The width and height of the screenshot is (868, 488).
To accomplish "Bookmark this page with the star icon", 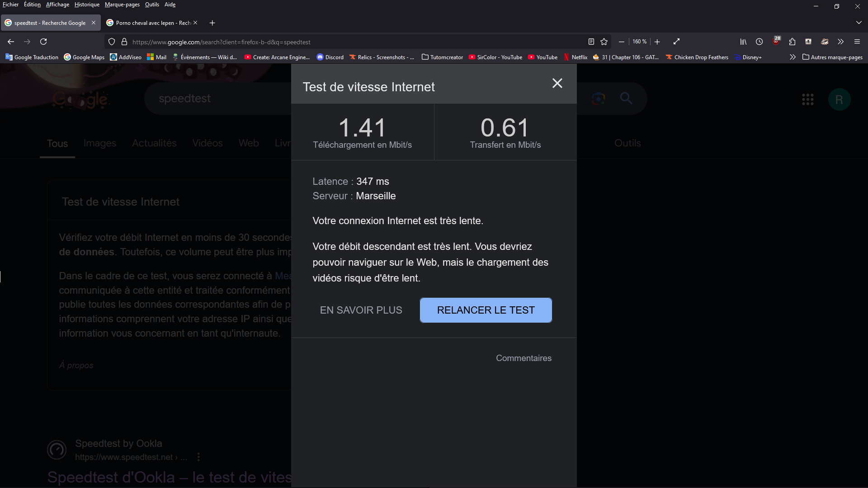I will 604,42.
